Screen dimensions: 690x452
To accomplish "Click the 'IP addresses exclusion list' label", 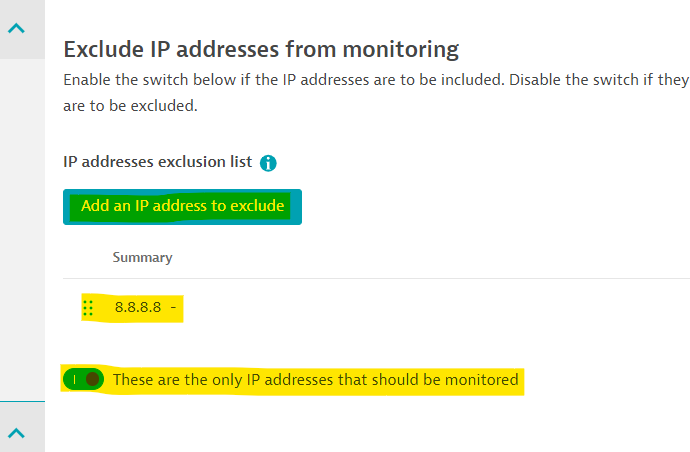I will [x=157, y=162].
